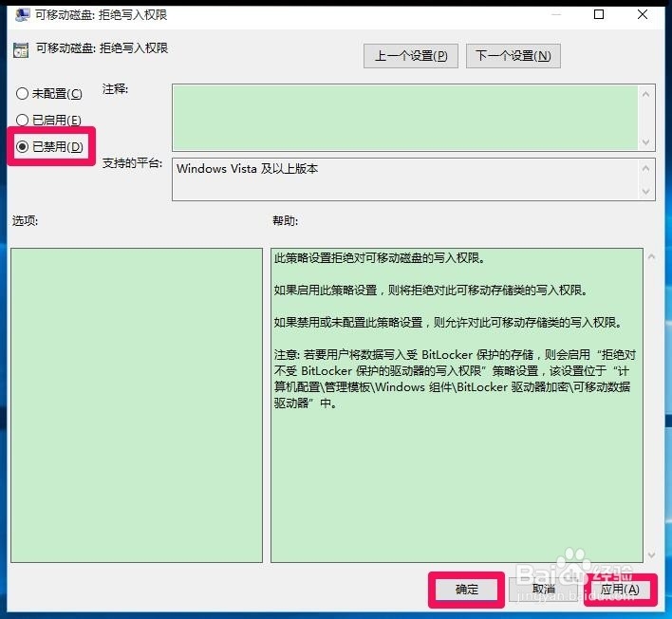Go to 上一个设置(P) previous setting
The width and height of the screenshot is (672, 619).
coord(411,56)
